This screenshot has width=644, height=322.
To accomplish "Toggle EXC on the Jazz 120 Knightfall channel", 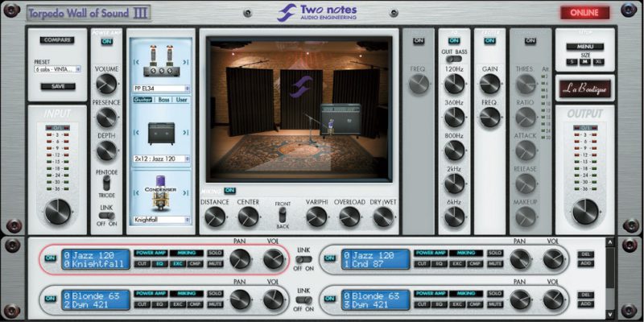I will pyautogui.click(x=177, y=264).
